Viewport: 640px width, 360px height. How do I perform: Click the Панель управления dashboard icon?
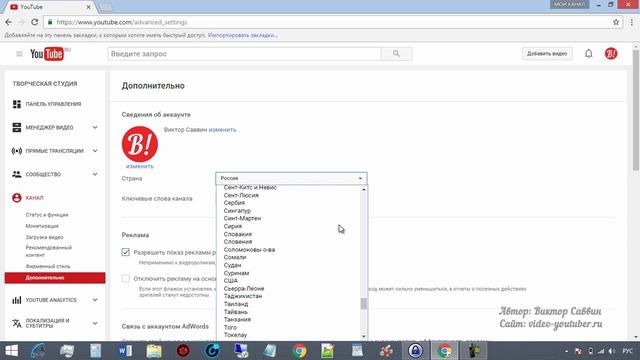[x=17, y=104]
